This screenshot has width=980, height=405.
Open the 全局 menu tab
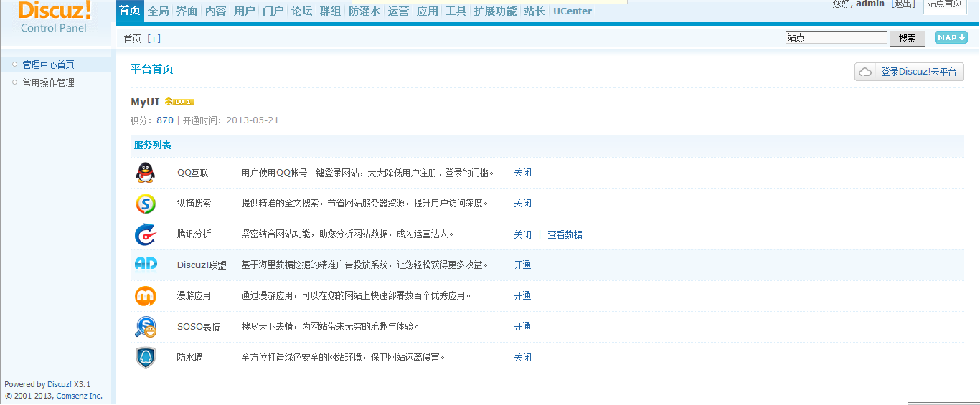[x=158, y=11]
